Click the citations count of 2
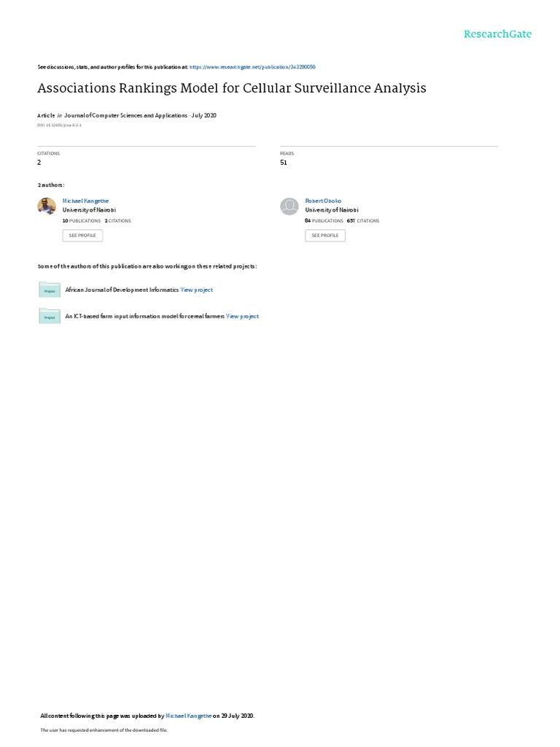Viewport: 560px width, 747px height. [39, 163]
